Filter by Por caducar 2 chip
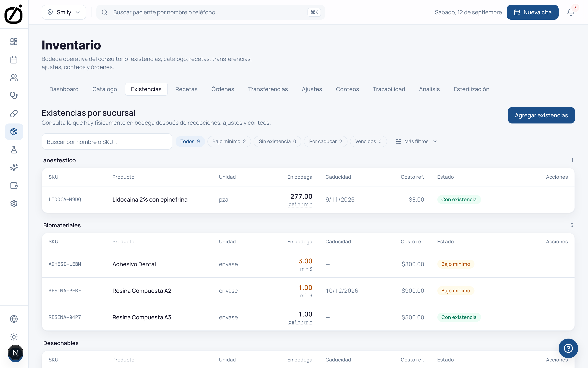The height and width of the screenshot is (368, 588). point(325,141)
